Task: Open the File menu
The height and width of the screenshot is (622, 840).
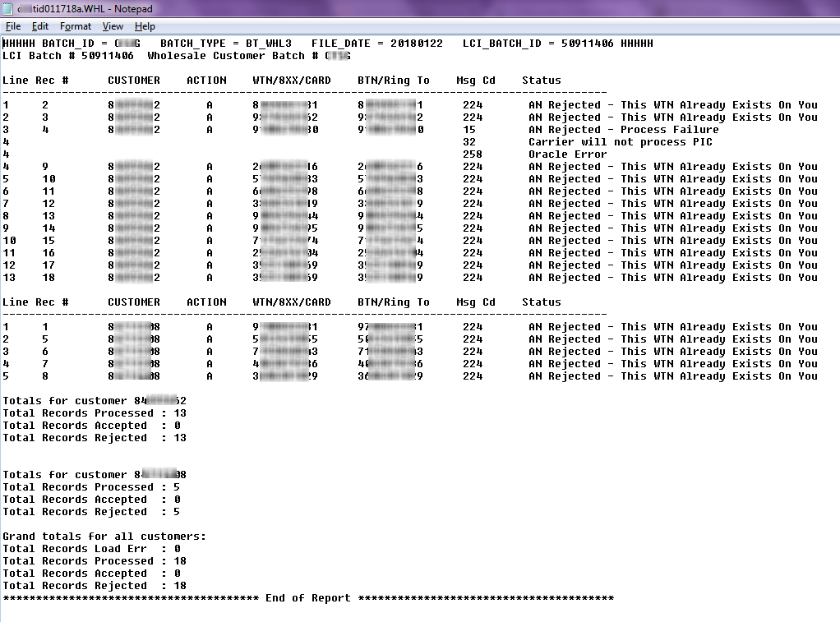Action: pos(13,26)
